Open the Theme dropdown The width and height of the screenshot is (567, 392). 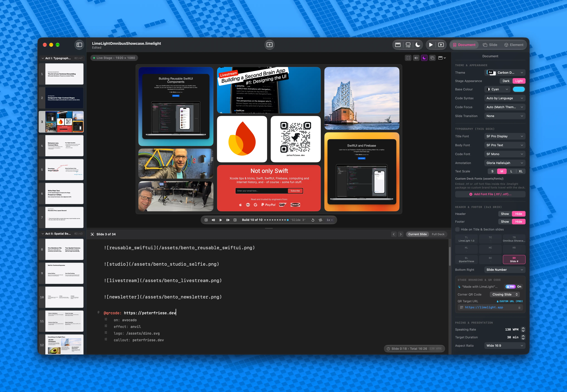[505, 73]
